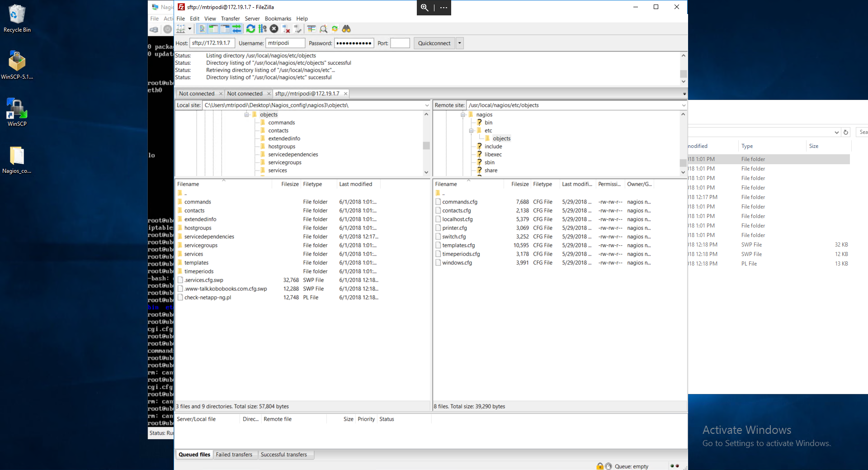The height and width of the screenshot is (470, 868).
Task: Collapse the etc folder in remote tree
Action: [x=471, y=131]
